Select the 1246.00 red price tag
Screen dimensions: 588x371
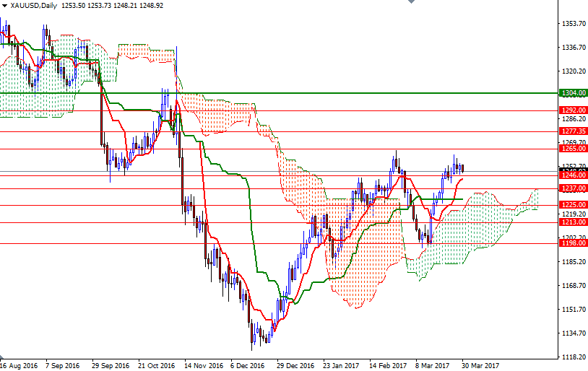coord(573,175)
